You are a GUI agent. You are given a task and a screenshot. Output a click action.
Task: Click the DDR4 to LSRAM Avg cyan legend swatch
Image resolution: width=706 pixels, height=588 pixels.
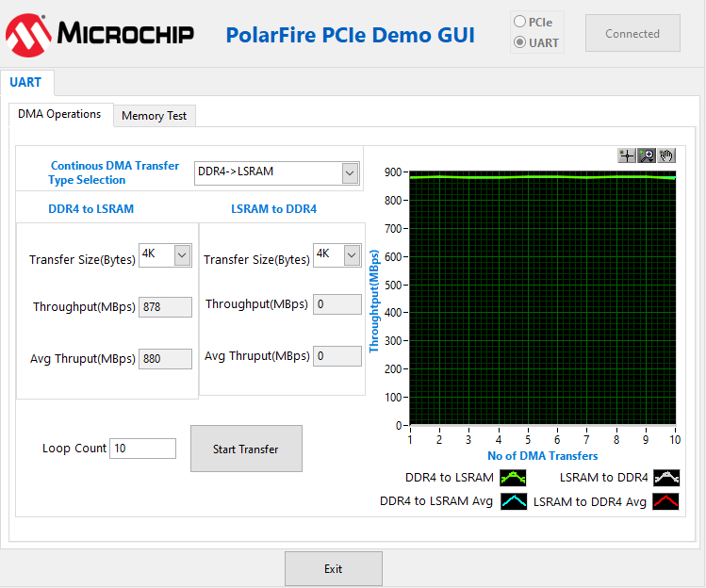click(x=514, y=501)
